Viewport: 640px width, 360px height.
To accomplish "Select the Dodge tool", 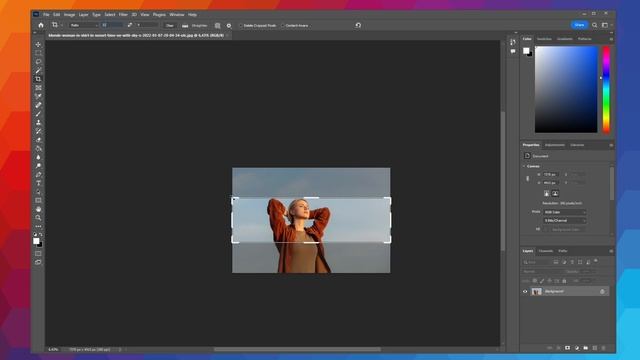I will [38, 166].
